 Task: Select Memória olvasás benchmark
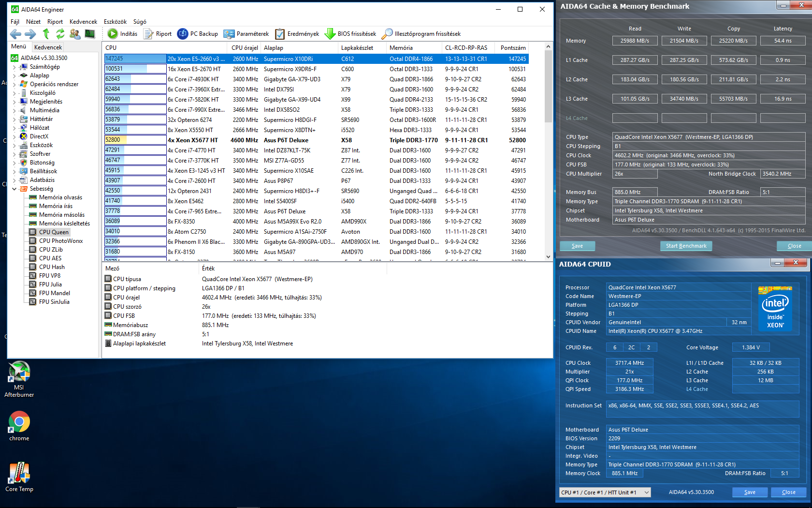click(60, 197)
